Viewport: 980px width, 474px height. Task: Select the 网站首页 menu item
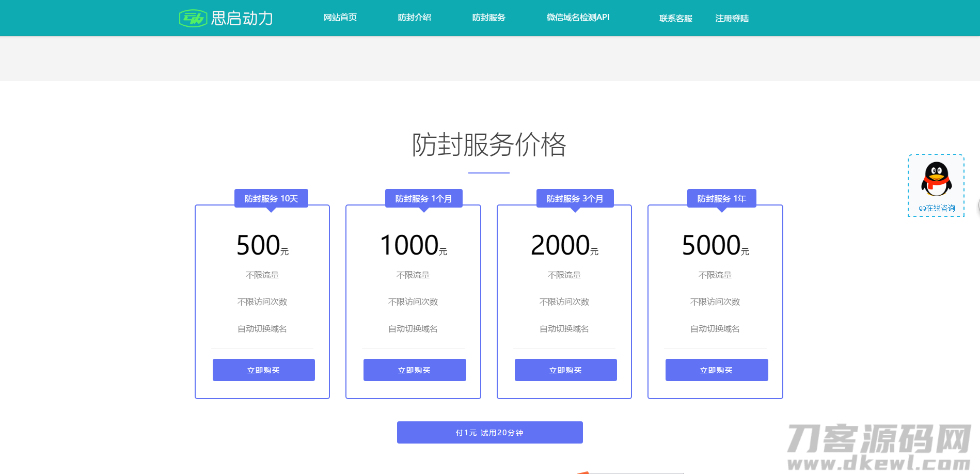[x=340, y=17]
